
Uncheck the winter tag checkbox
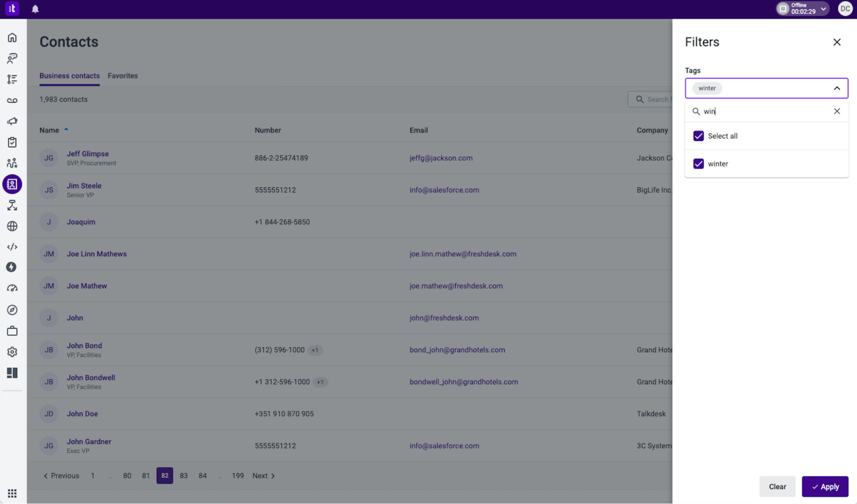[698, 164]
